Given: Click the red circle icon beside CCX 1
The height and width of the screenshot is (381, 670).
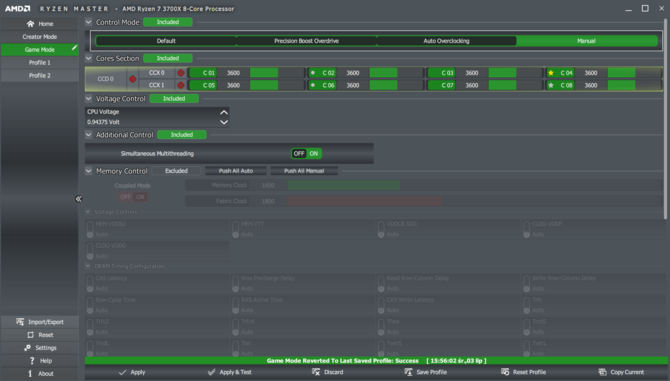Looking at the screenshot, I should click(181, 85).
